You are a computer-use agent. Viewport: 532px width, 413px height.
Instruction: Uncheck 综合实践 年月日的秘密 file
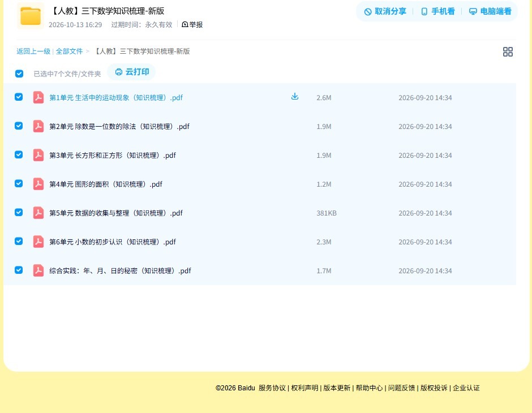click(x=19, y=270)
